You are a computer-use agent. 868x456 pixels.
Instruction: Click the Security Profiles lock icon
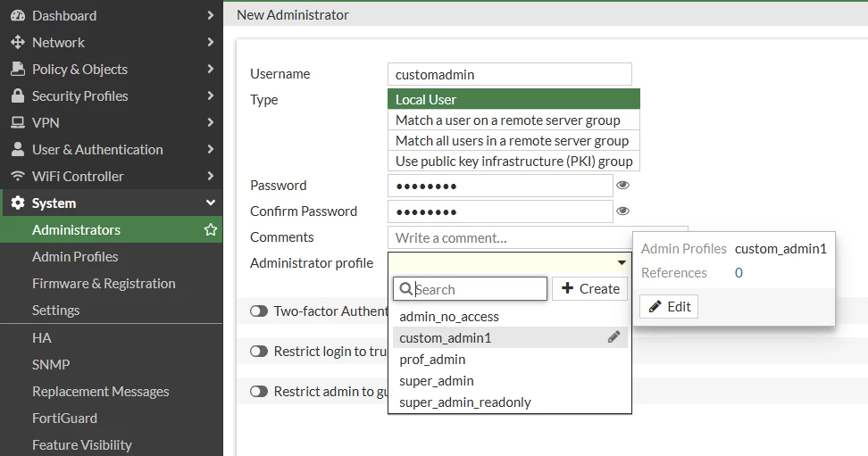coord(18,95)
